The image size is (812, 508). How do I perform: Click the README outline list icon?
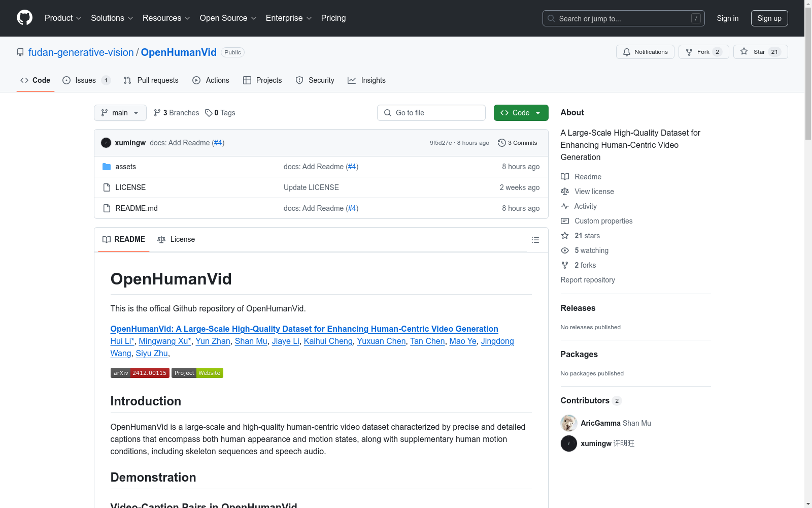[535, 240]
